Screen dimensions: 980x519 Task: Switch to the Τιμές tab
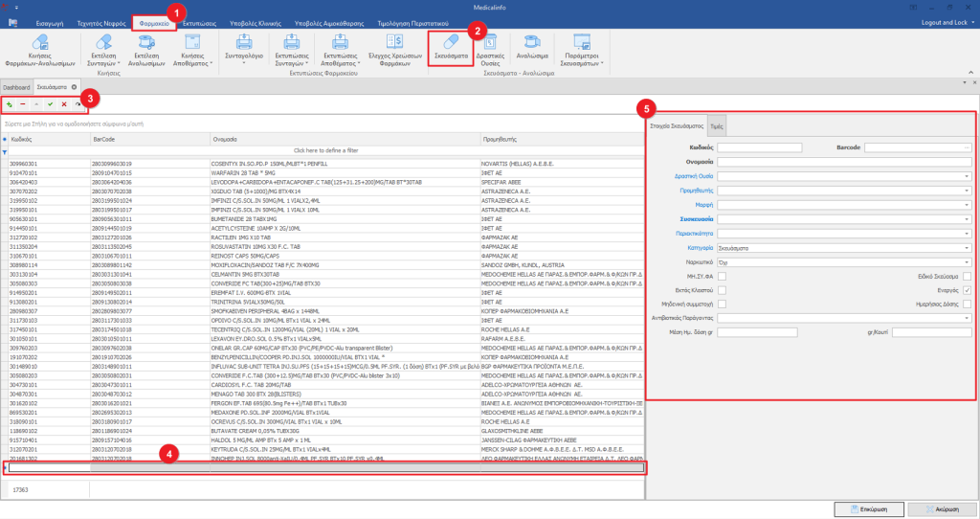click(717, 125)
